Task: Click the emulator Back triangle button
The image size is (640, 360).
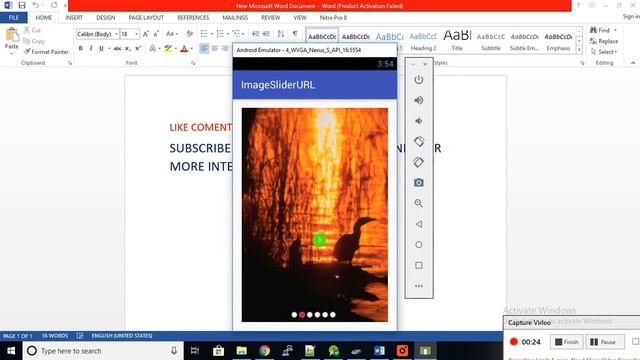Action: 418,224
